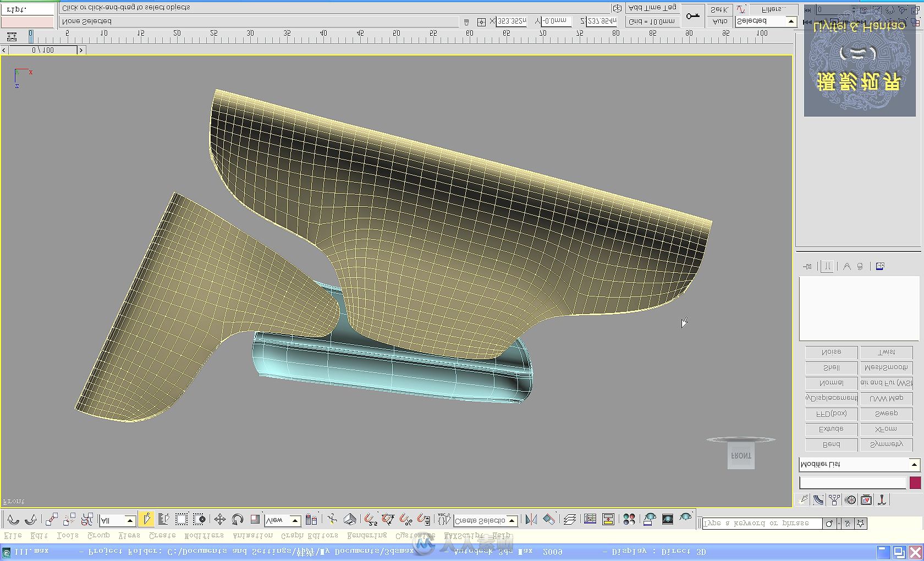Screen dimensions: 924x561
Task: Open the Select by Name list icon
Action: 163,519
